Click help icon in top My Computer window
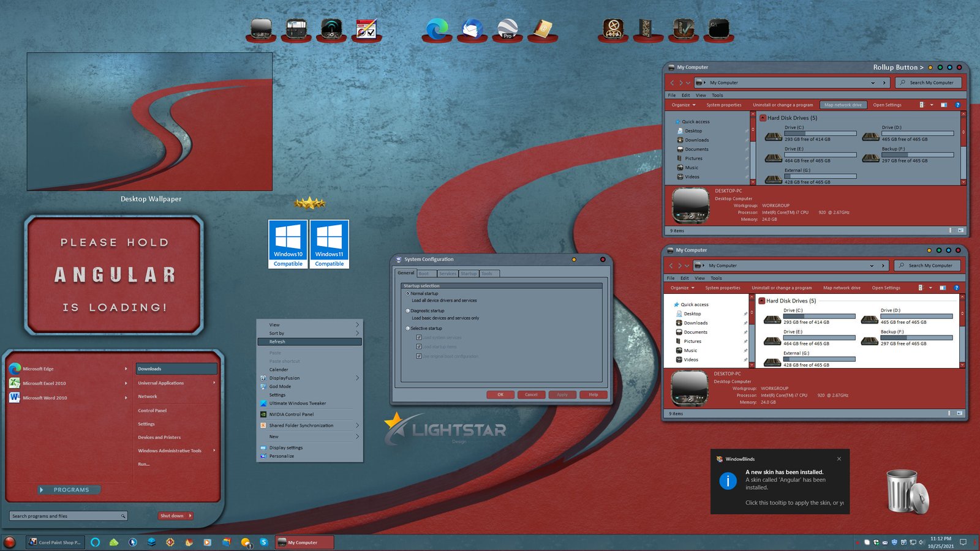Screen dimensions: 980x551 pyautogui.click(x=957, y=105)
